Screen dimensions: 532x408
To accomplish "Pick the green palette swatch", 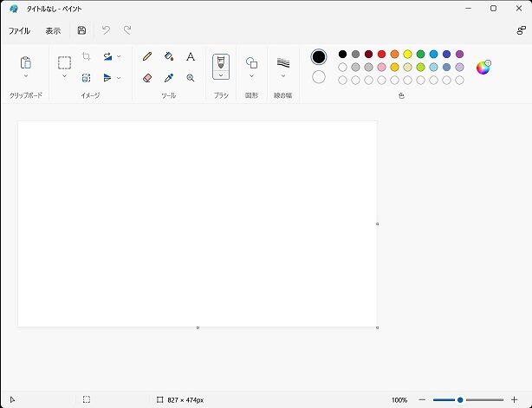I will click(421, 54).
